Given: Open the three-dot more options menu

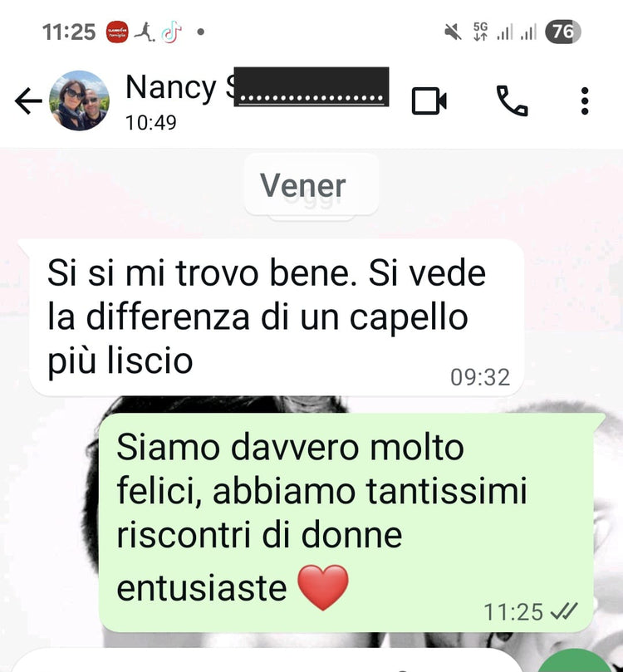Looking at the screenshot, I should click(x=585, y=101).
